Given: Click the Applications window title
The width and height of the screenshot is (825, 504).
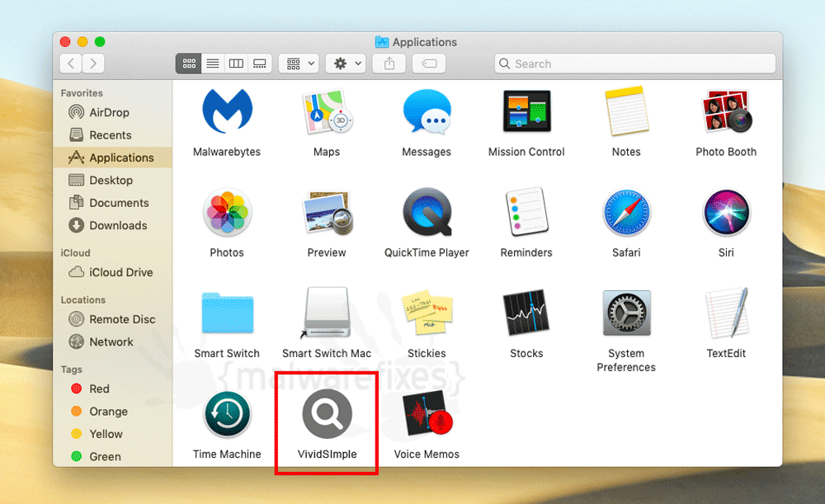Looking at the screenshot, I should (x=425, y=42).
